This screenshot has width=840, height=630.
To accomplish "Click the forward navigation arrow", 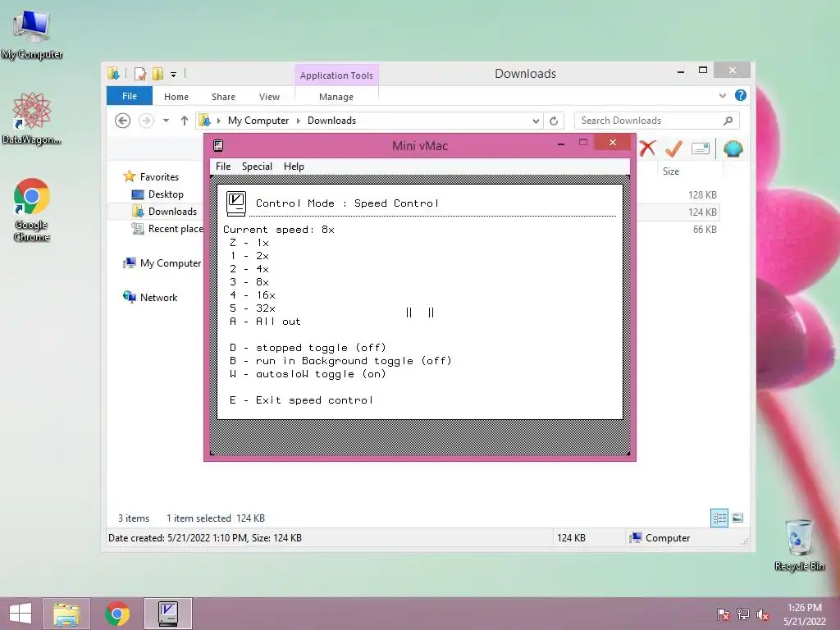I will [x=146, y=121].
